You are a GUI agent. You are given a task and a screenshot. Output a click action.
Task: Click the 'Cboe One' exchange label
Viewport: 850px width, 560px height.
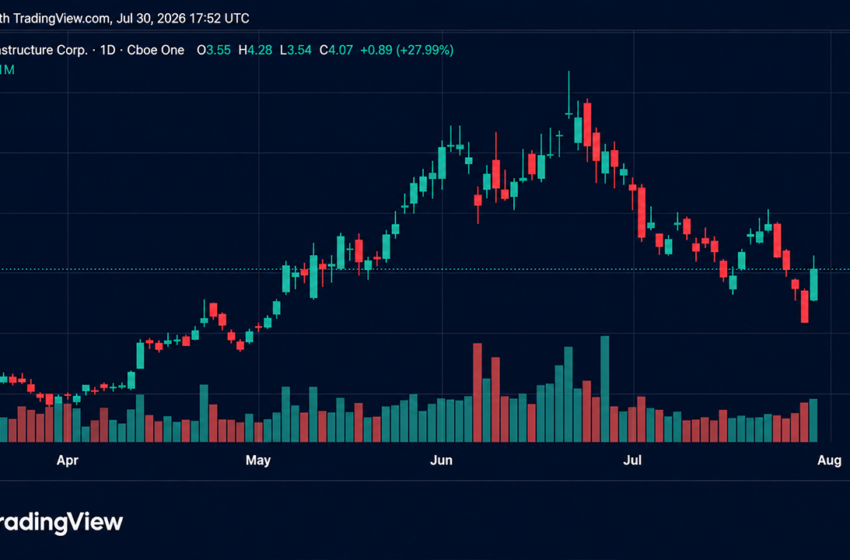pos(156,50)
